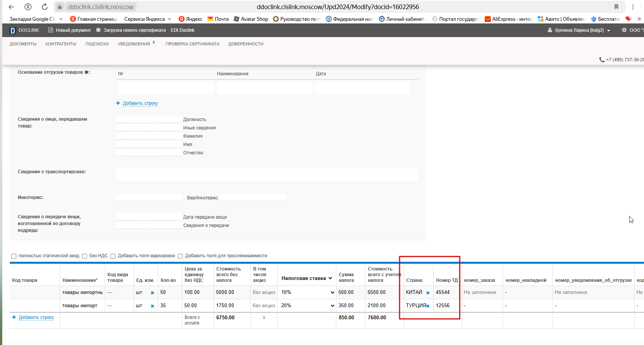
Task: Expand Сервисы Яндекса bookmark folder
Action: (x=148, y=19)
